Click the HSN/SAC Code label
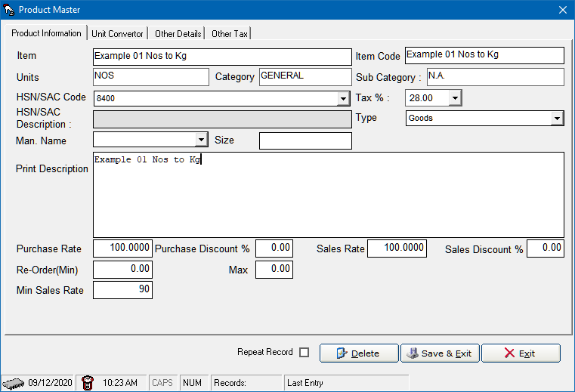 (51, 97)
